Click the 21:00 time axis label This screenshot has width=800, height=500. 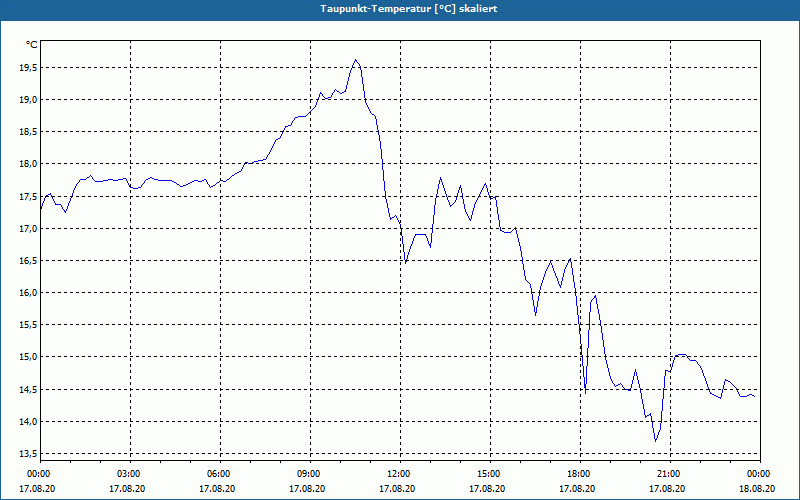coord(670,474)
